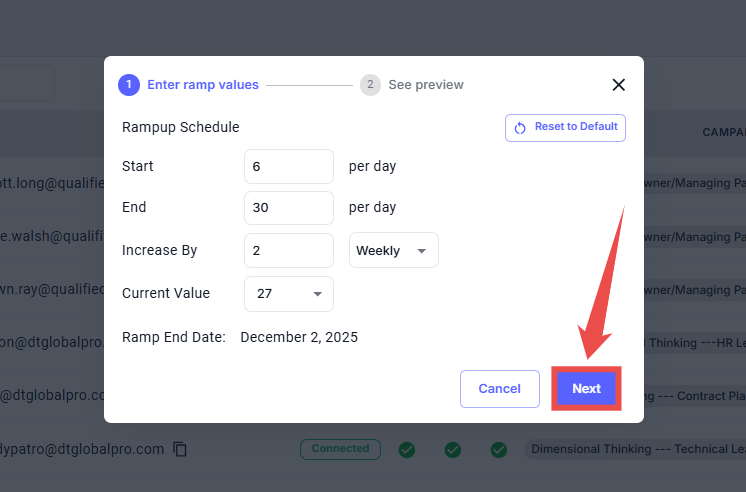Image resolution: width=746 pixels, height=492 pixels.
Task: Click the Connected status badge
Action: pos(340,449)
